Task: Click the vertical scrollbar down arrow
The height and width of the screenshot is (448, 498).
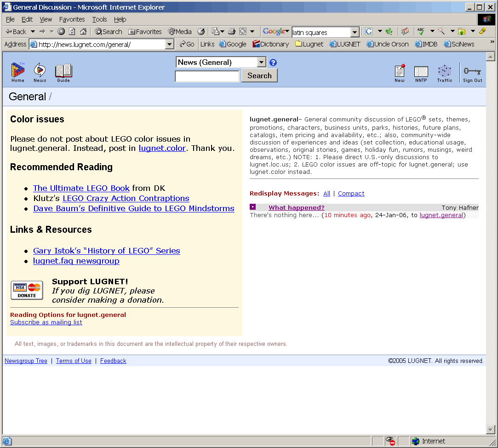Action: coord(491,430)
